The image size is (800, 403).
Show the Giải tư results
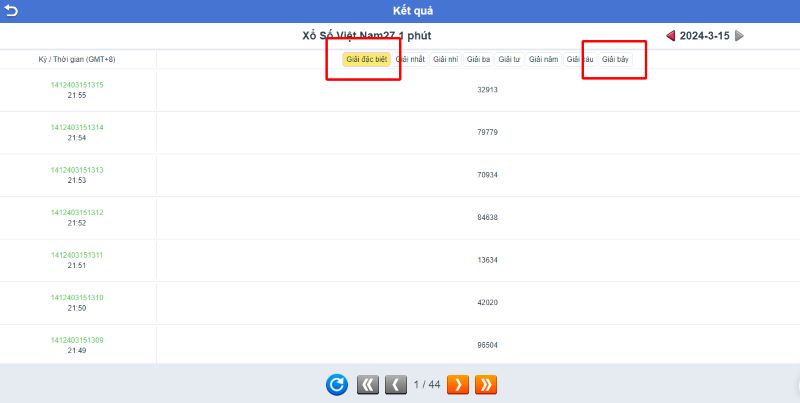(510, 60)
